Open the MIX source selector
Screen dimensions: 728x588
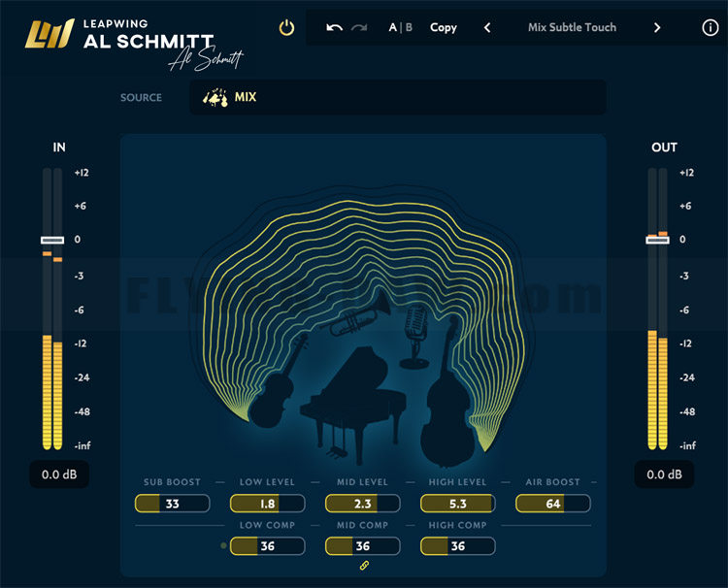coord(398,97)
